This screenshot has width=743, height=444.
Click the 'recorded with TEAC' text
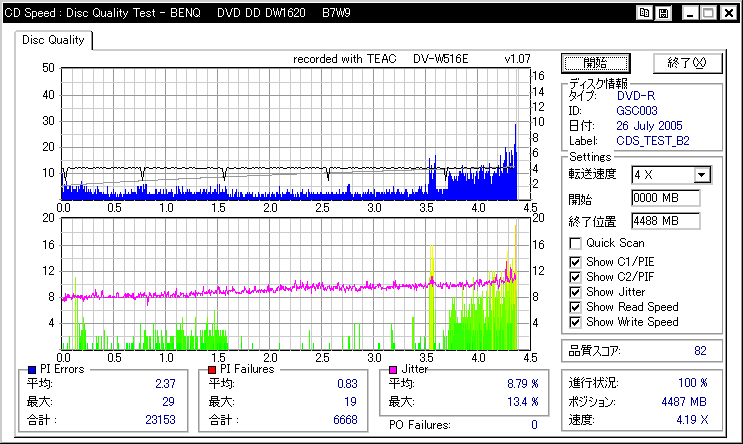pos(344,59)
